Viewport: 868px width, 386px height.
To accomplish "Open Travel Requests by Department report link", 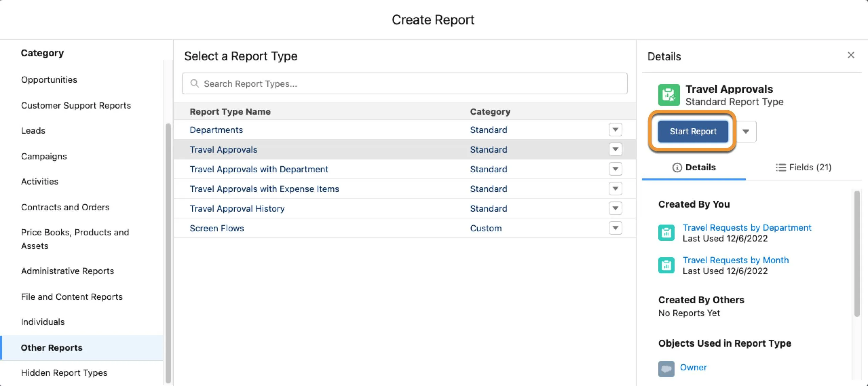I will pyautogui.click(x=747, y=227).
